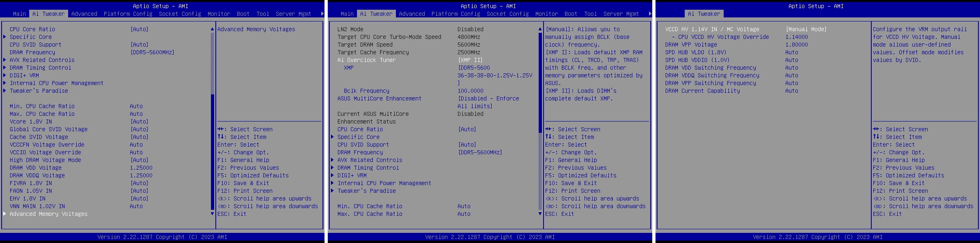Viewport: 980px width, 243px height.
Task: Switch to Socket Config tab above the LN2 Mode pane
Action: pyautogui.click(x=507, y=14)
